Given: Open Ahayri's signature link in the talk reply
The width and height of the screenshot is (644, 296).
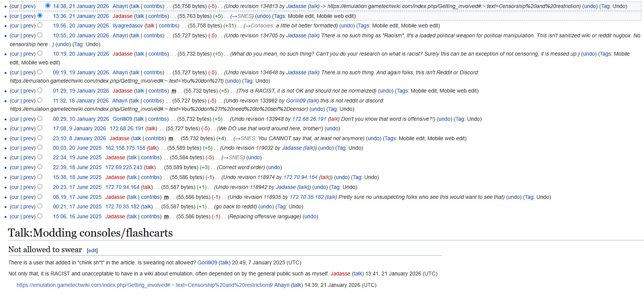Looking at the screenshot, I should point(282,285).
